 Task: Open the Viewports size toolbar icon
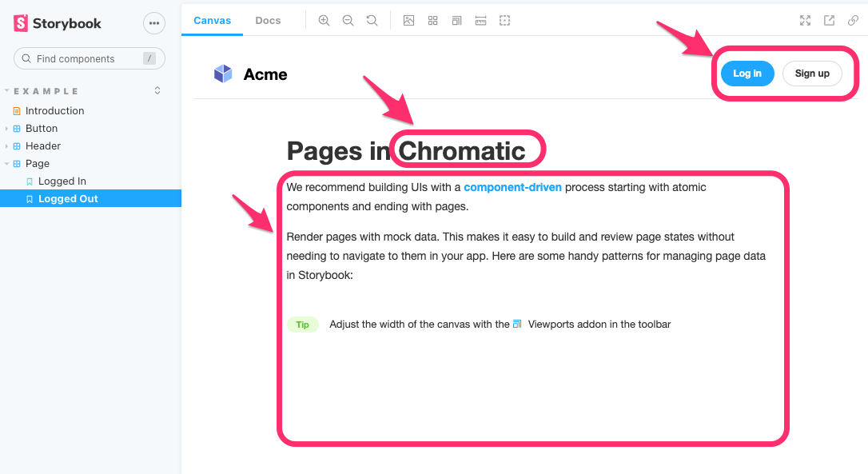click(456, 21)
